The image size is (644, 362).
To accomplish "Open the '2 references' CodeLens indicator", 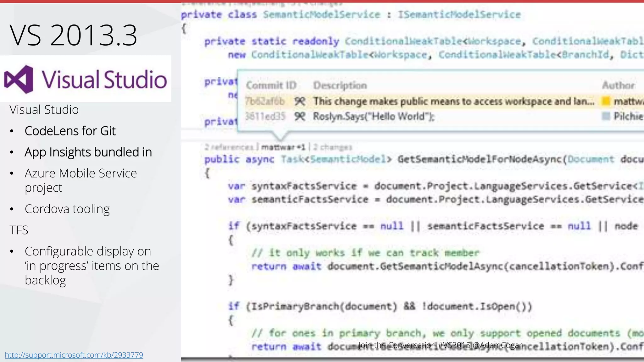I will pos(229,147).
